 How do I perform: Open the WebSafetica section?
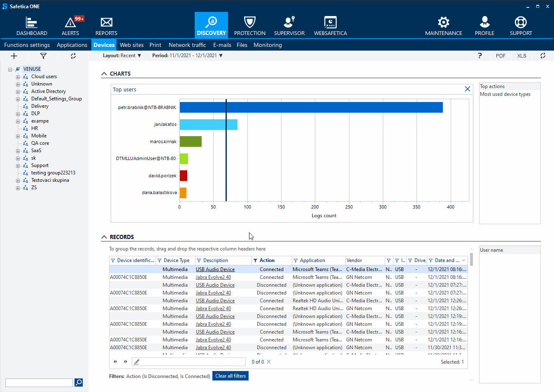click(330, 26)
